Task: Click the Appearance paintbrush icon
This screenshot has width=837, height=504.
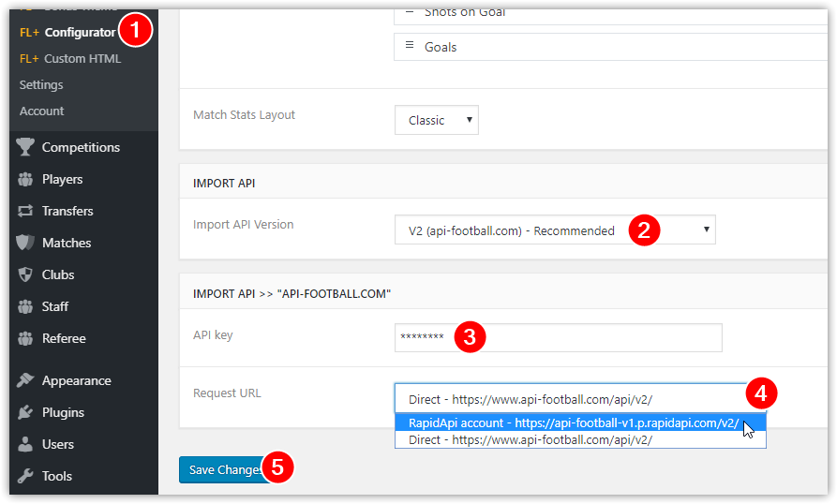Action: click(x=25, y=380)
